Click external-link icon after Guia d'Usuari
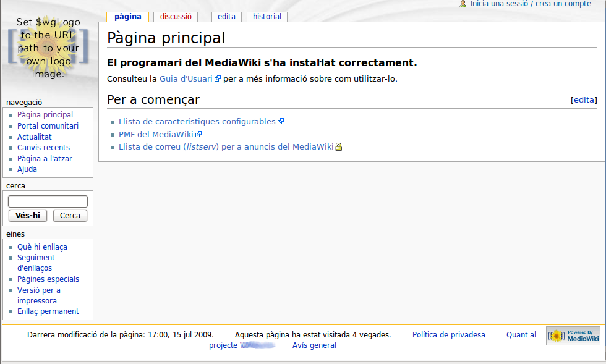 point(218,79)
